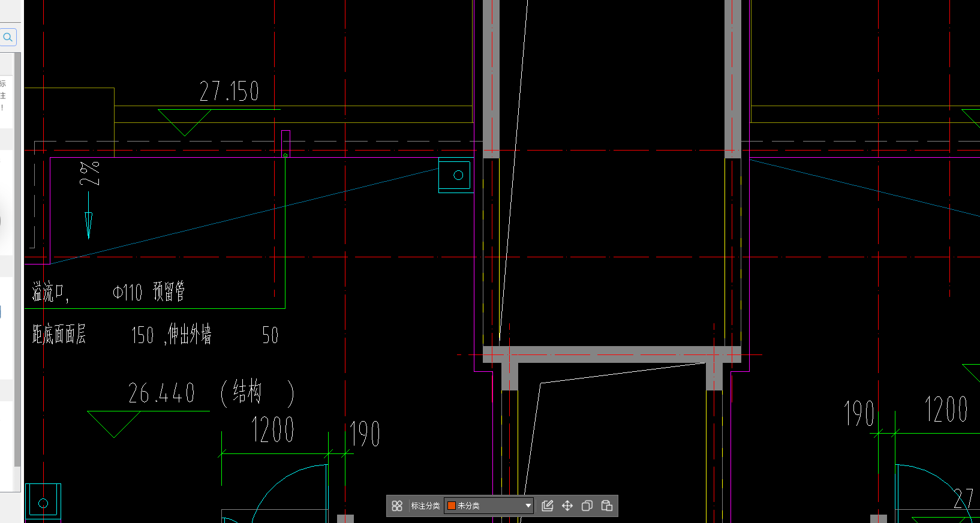Click the copy annotation icon
The width and height of the screenshot is (980, 523).
coord(587,506)
